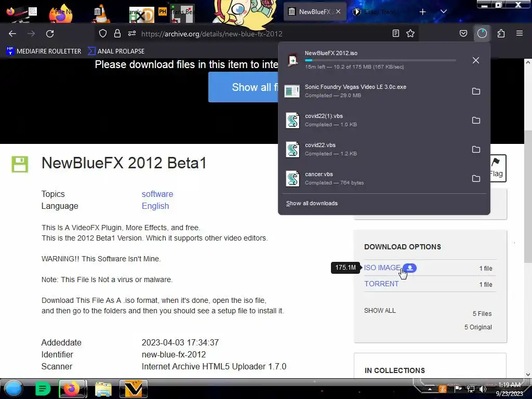The image size is (532, 399).
Task: Save page to Pocket
Action: (463, 33)
